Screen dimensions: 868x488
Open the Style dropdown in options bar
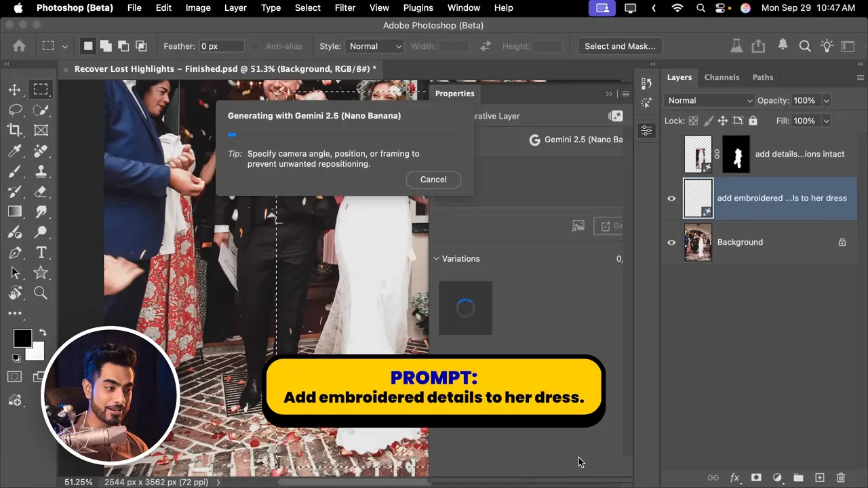tap(375, 46)
